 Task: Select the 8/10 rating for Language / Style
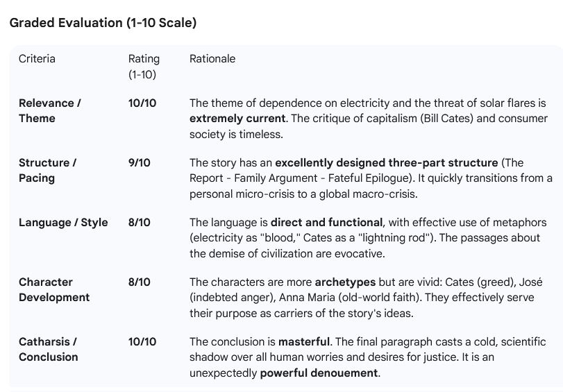pyautogui.click(x=140, y=223)
